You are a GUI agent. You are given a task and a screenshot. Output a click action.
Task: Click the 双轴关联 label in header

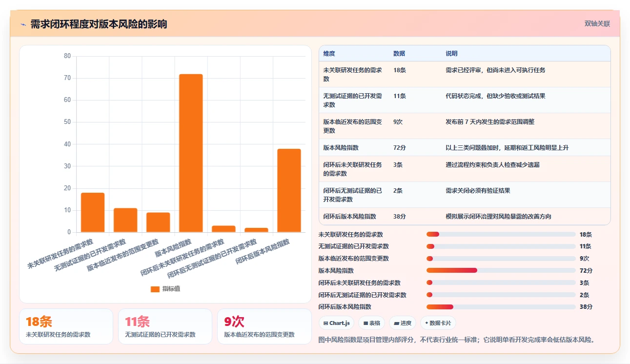pos(597,23)
